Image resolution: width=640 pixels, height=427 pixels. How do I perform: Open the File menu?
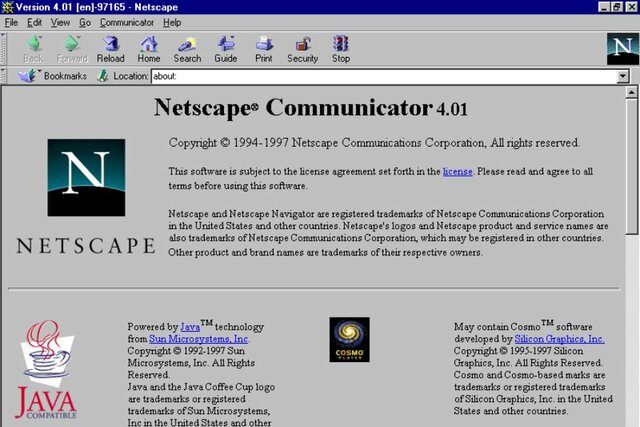(x=11, y=22)
